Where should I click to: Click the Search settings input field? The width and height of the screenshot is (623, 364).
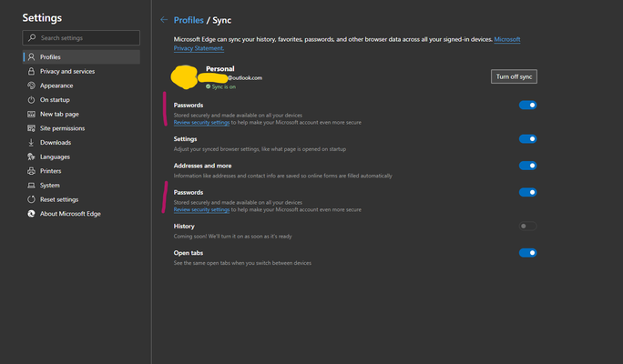click(x=81, y=37)
